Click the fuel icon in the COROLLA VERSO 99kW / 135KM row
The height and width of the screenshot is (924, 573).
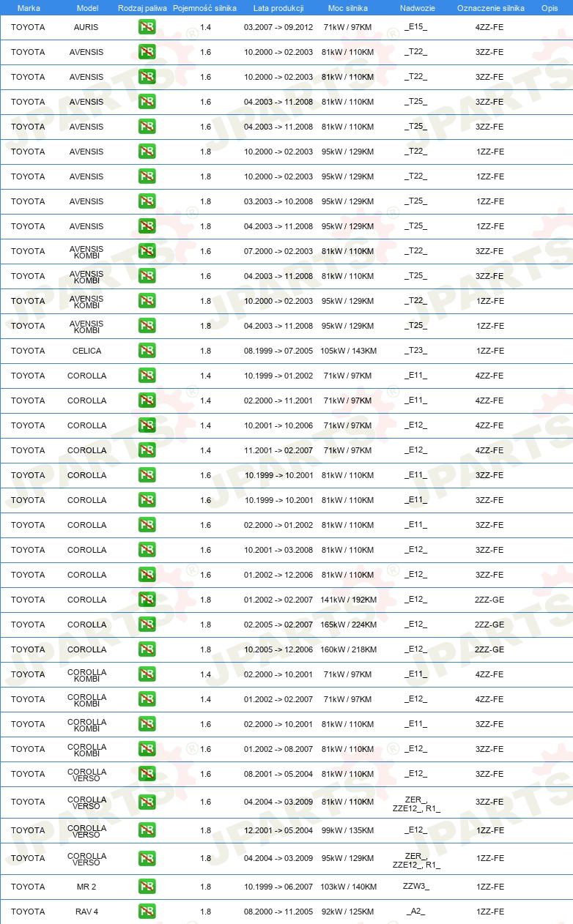coord(147,830)
